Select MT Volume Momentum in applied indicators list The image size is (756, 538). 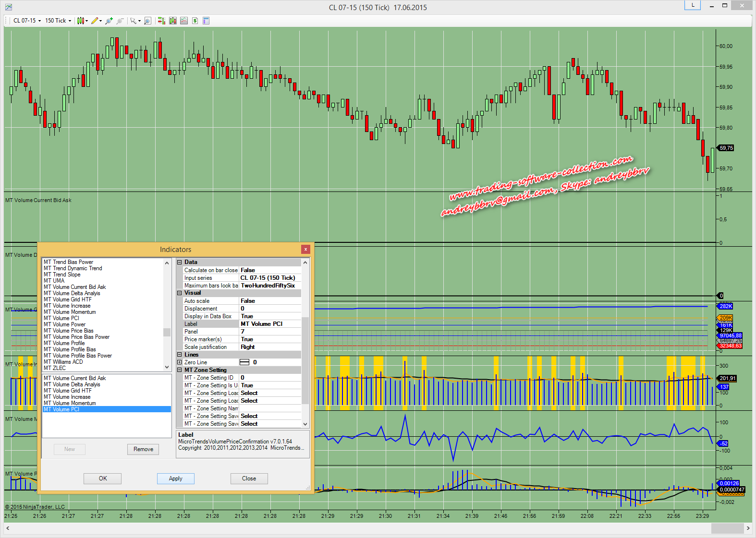[70, 403]
